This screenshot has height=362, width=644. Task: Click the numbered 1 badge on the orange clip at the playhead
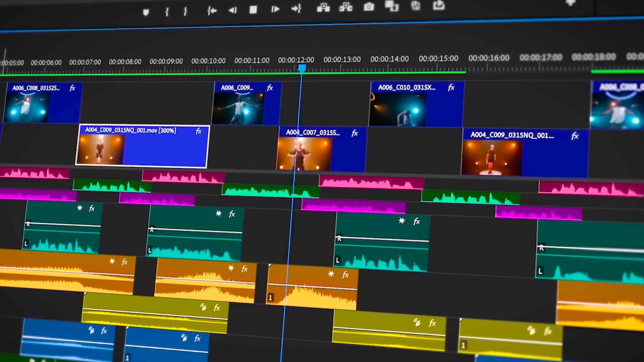pos(270,298)
